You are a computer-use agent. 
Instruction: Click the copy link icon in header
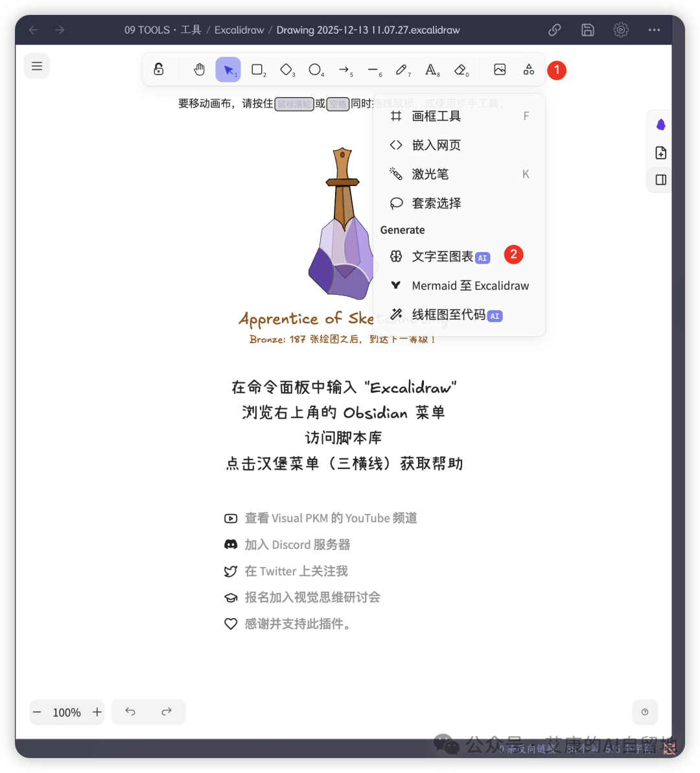pos(554,30)
